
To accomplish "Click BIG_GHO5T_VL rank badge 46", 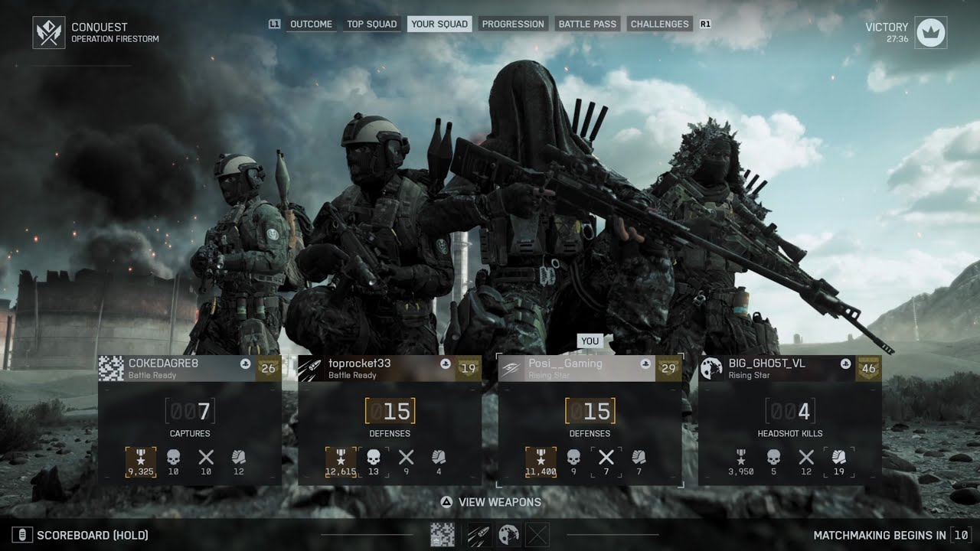I will click(868, 368).
